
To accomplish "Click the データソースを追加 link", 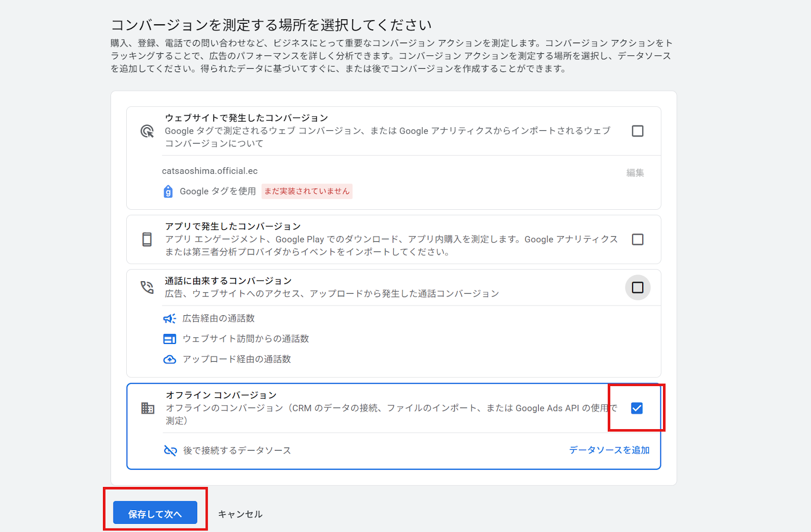I will 609,450.
